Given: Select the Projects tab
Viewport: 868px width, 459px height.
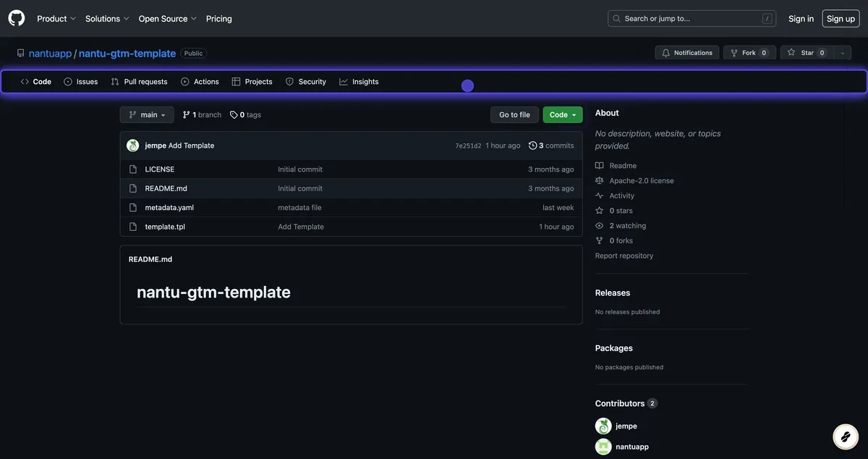Looking at the screenshot, I should tap(252, 82).
